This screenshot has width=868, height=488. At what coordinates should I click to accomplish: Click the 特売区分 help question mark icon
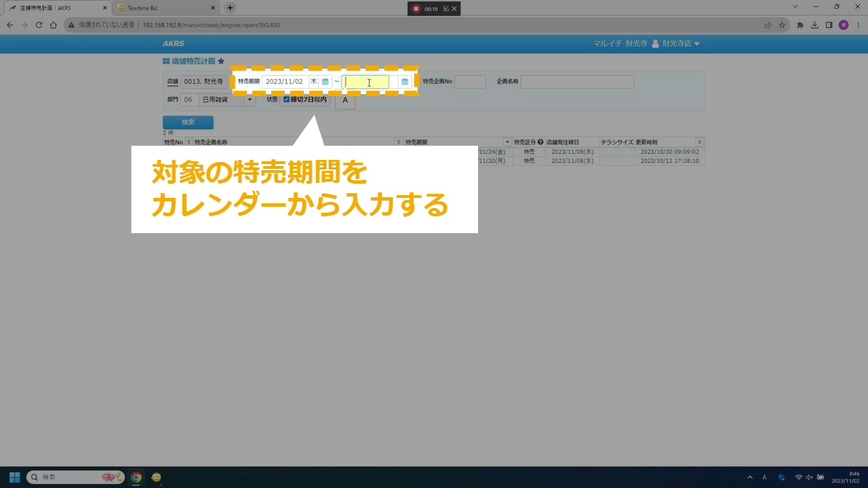point(540,142)
